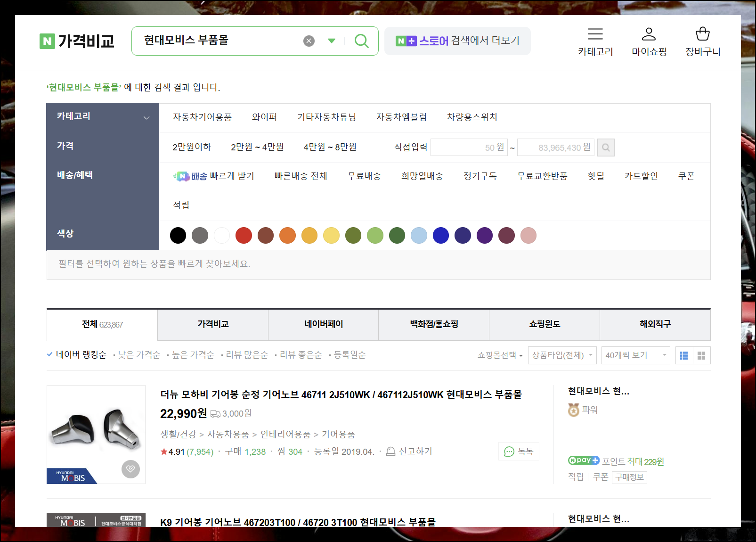Click 구매정보 button in seller panel
Image resolution: width=756 pixels, height=542 pixels.
[x=629, y=477]
